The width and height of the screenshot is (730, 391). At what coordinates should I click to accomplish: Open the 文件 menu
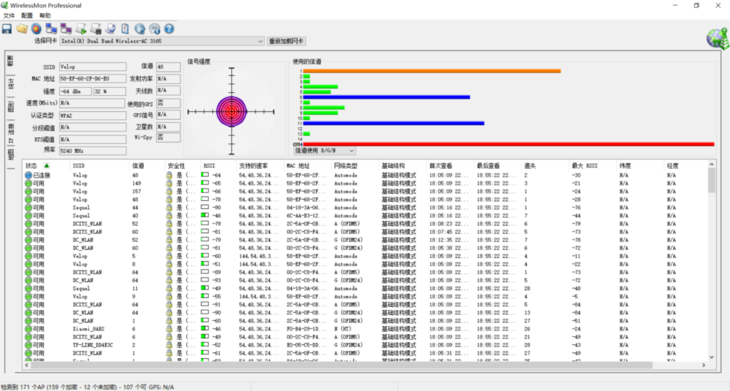coord(9,15)
